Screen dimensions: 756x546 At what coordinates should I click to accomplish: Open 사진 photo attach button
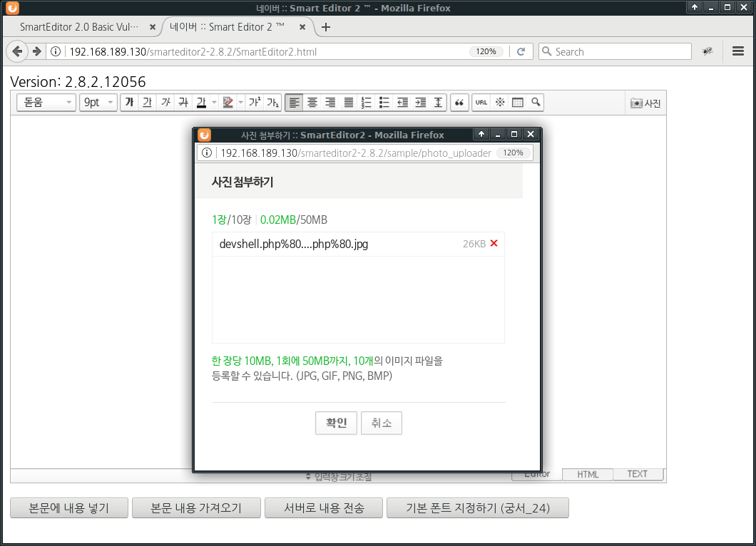click(645, 103)
